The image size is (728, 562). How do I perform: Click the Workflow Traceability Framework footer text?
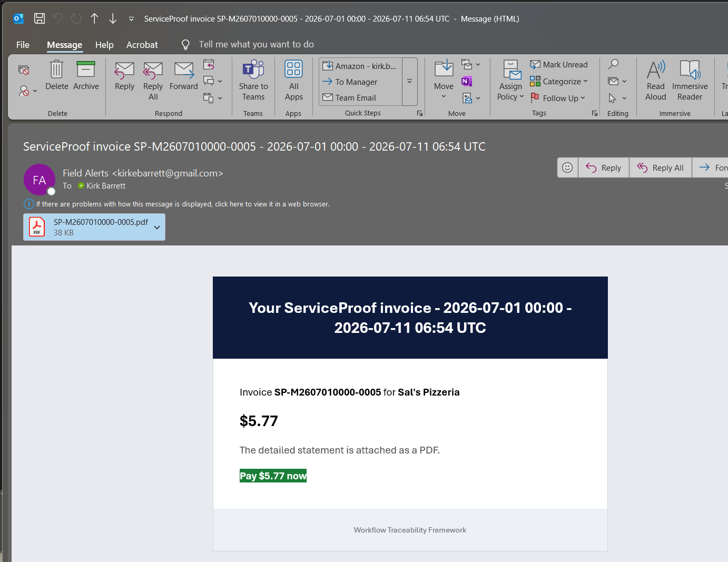click(410, 530)
